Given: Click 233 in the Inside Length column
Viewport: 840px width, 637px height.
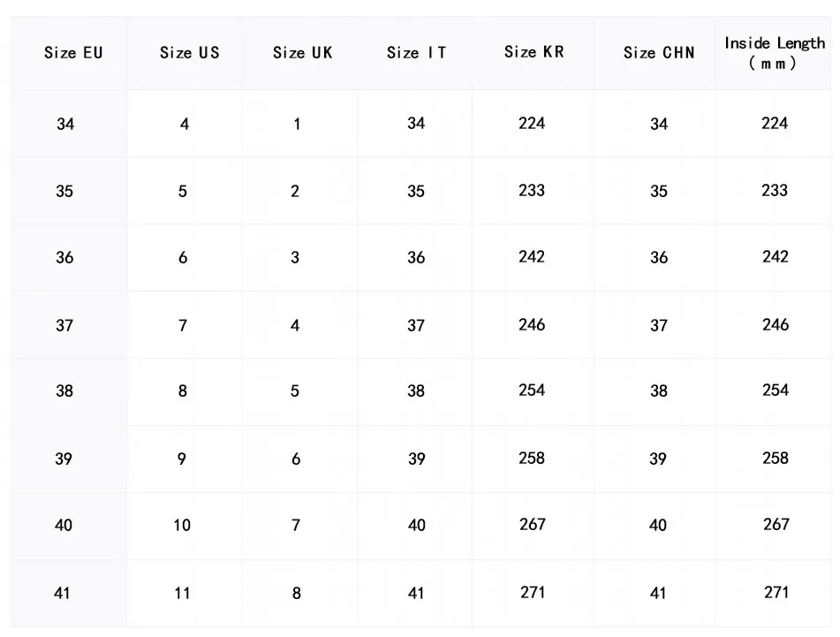Looking at the screenshot, I should (775, 191).
